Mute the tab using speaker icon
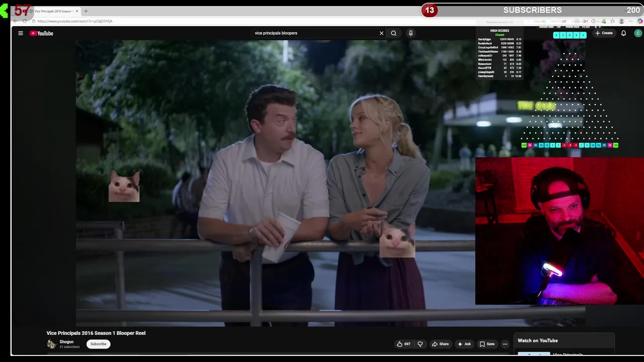This screenshot has width=644, height=362. [x=31, y=11]
